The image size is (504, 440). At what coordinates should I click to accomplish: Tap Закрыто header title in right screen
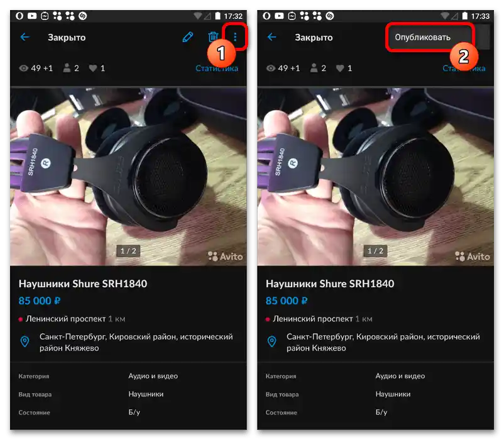coord(314,38)
